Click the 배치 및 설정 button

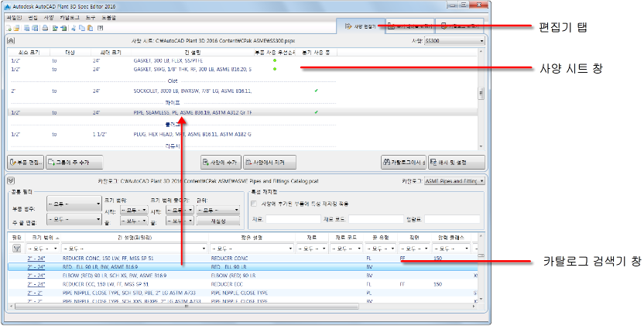point(457,163)
